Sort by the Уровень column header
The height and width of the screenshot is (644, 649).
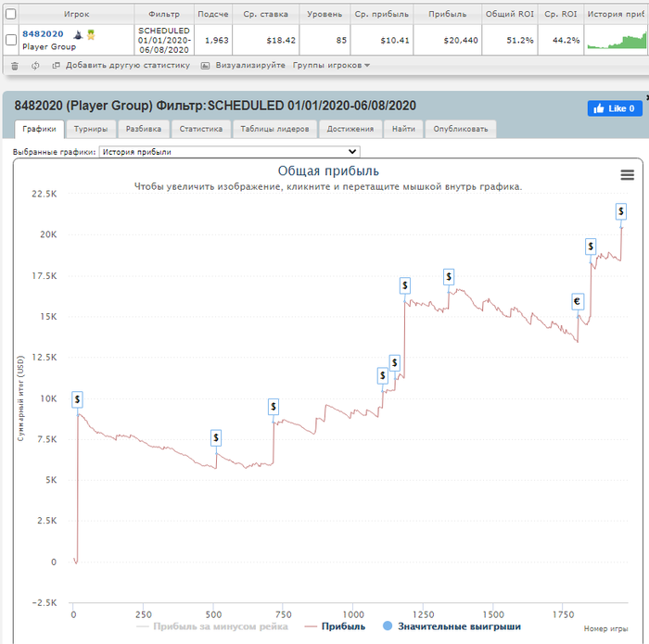tap(324, 14)
